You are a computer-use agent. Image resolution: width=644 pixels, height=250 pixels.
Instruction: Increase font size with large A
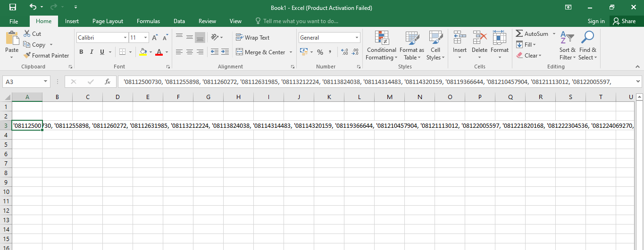[155, 37]
